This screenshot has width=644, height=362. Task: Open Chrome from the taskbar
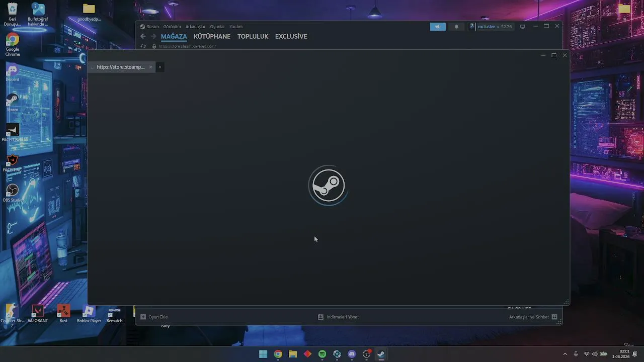point(278,354)
